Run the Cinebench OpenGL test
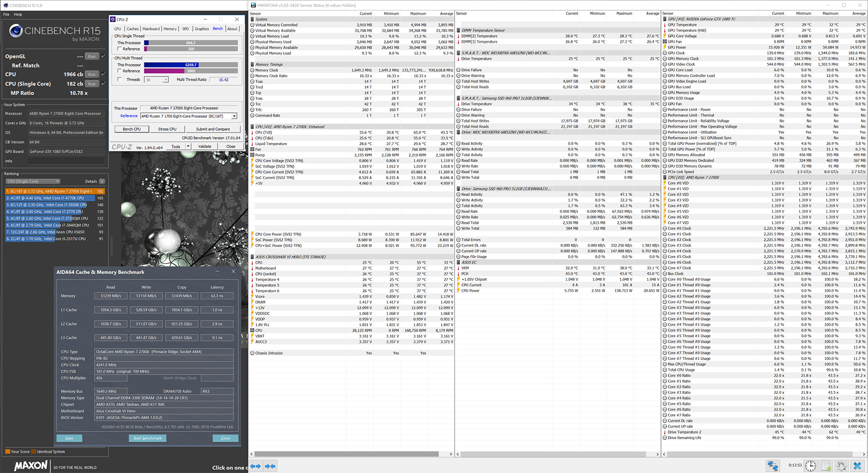 coord(92,56)
